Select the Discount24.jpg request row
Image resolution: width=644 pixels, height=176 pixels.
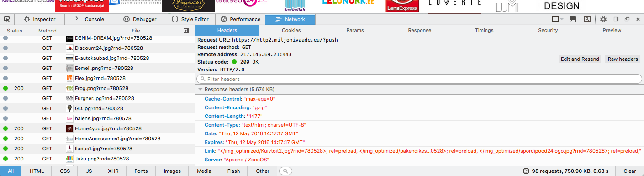click(x=97, y=48)
